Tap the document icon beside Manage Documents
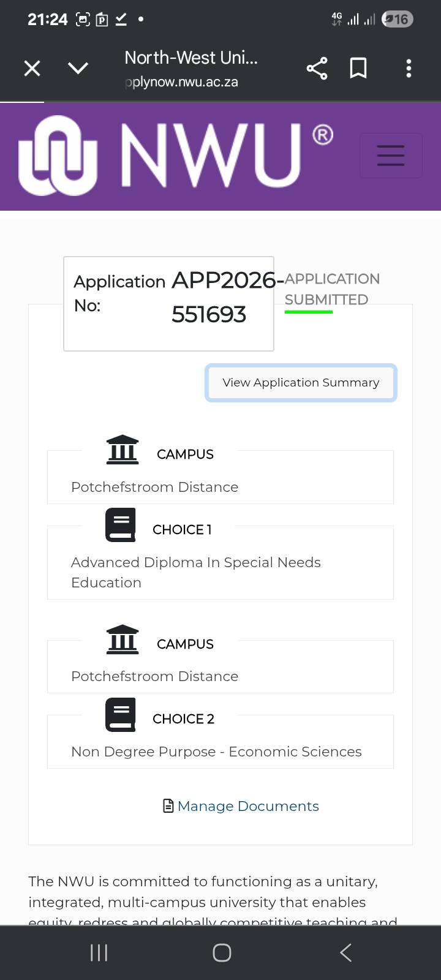441x980 pixels. [x=168, y=805]
